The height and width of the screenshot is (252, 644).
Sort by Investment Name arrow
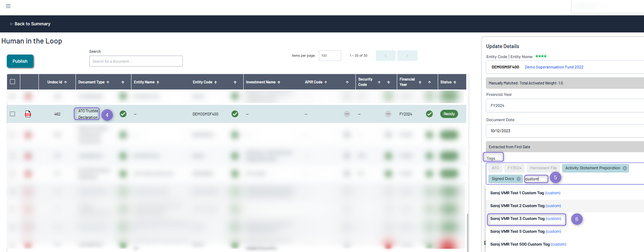(279, 82)
